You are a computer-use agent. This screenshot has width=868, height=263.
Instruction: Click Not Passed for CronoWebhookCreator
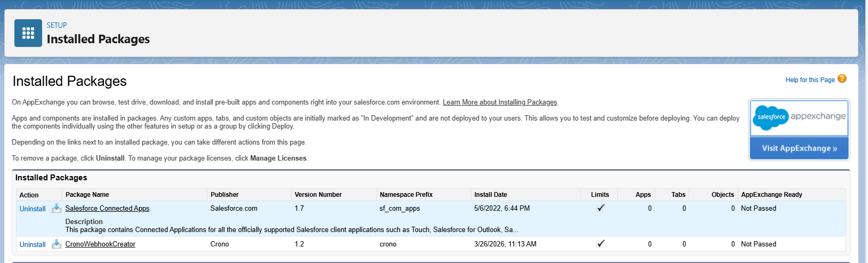point(758,244)
